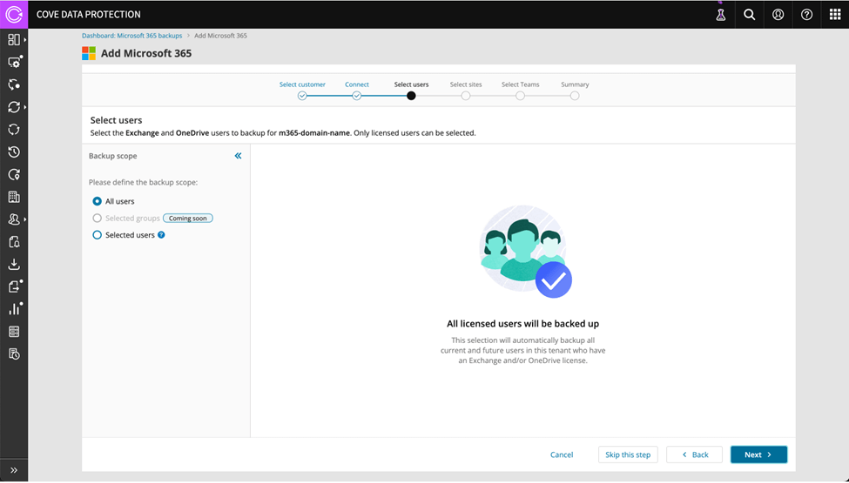The width and height of the screenshot is (849, 483).
Task: Click the Cancel link
Action: coord(561,455)
